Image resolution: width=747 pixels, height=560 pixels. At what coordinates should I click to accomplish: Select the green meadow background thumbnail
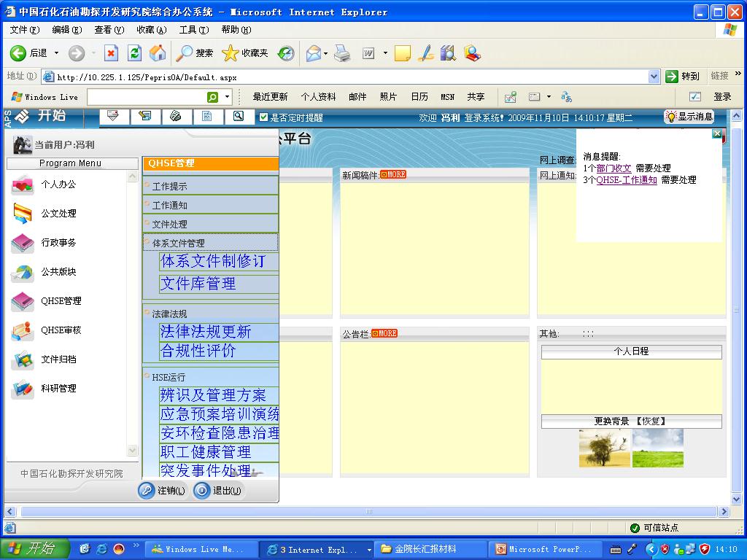pos(657,448)
